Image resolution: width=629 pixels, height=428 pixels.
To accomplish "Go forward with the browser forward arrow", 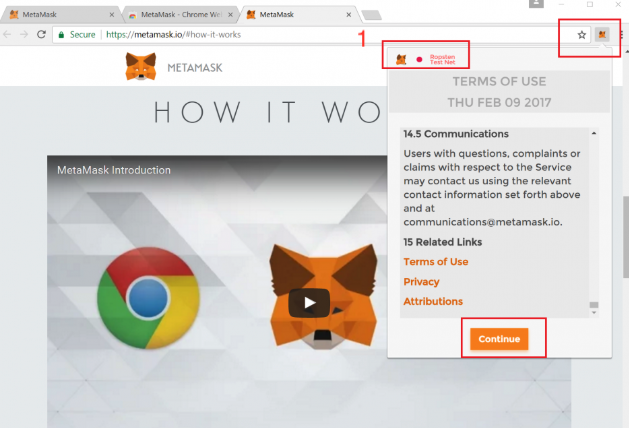I will click(24, 34).
